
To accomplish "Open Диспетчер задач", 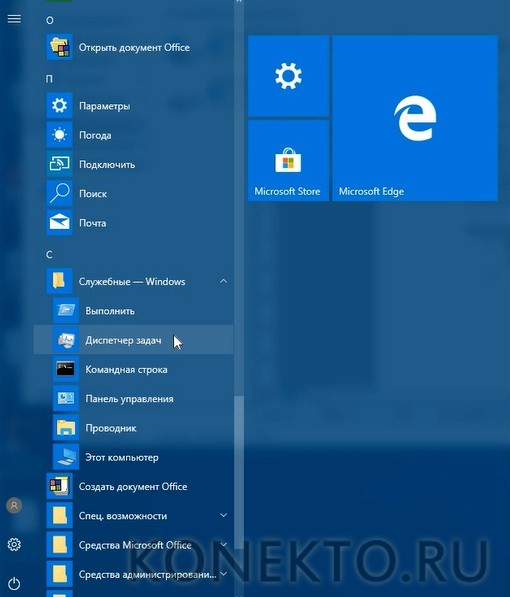I will 133,340.
